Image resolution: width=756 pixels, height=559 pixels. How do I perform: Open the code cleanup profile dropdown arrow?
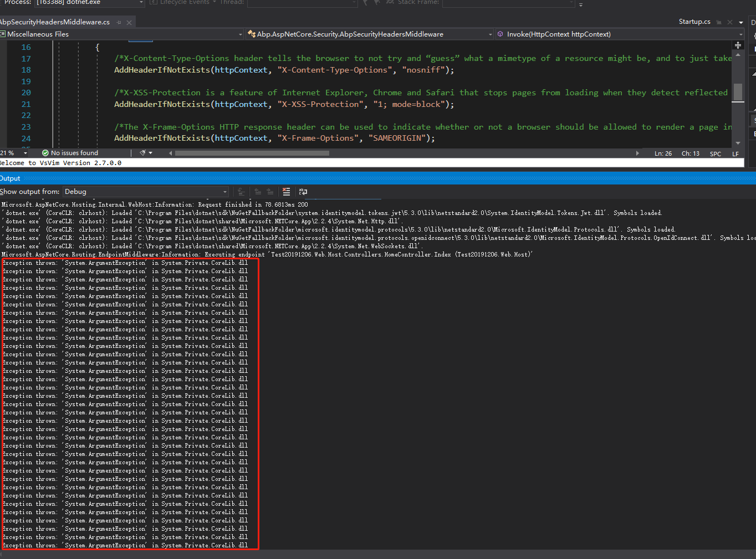click(151, 153)
